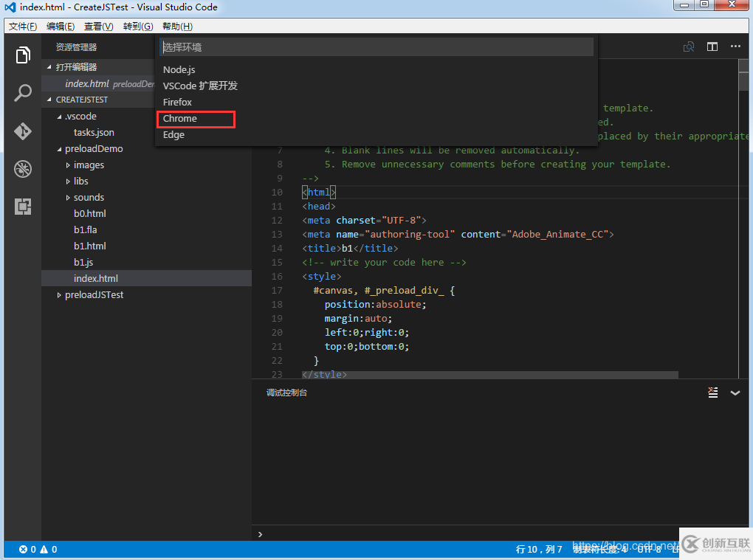Screen dimensions: 753x560
Task: Open the Explorer view in activity bar
Action: (23, 55)
